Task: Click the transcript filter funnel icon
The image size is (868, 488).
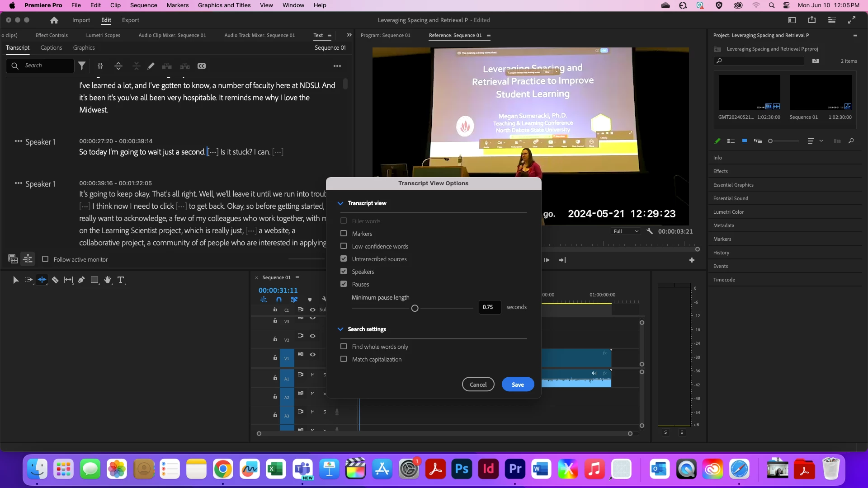Action: click(x=82, y=66)
